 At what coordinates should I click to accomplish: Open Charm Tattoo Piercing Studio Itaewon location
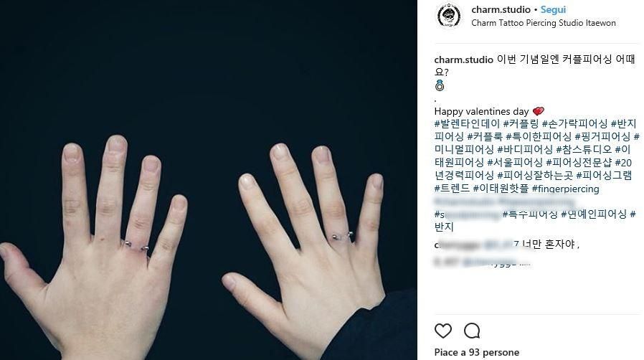point(544,23)
